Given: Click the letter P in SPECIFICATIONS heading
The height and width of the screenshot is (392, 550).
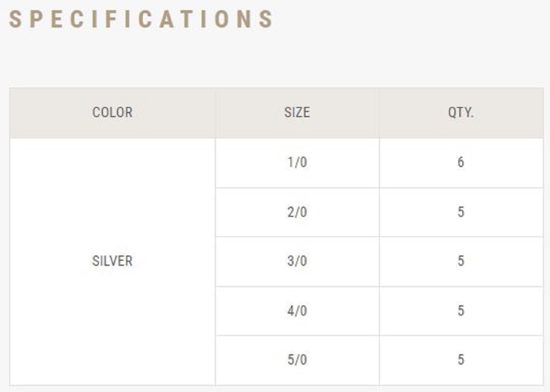Looking at the screenshot, I should [x=35, y=19].
